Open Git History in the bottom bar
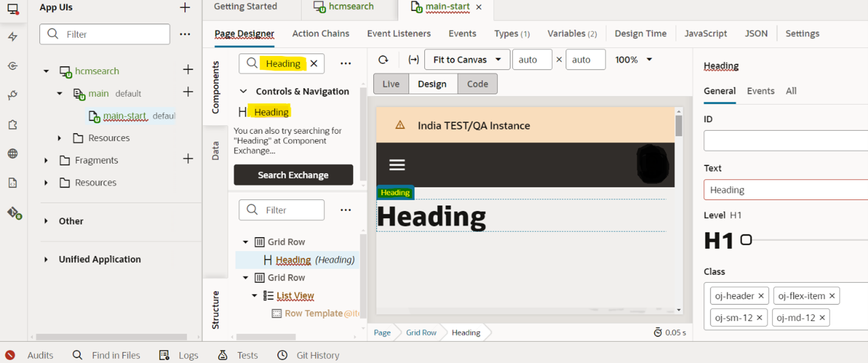868x363 pixels. [317, 355]
